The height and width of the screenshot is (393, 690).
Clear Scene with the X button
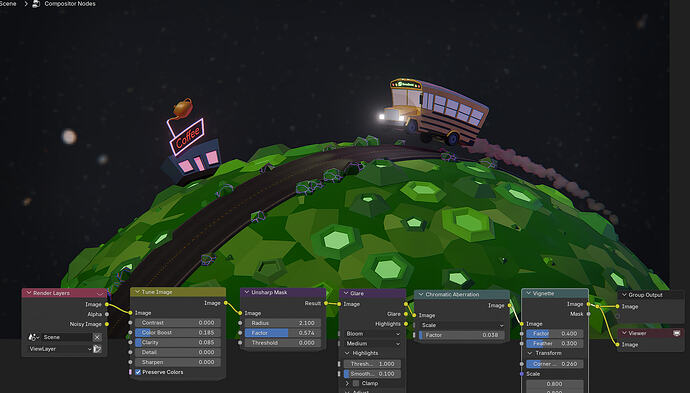[97, 337]
